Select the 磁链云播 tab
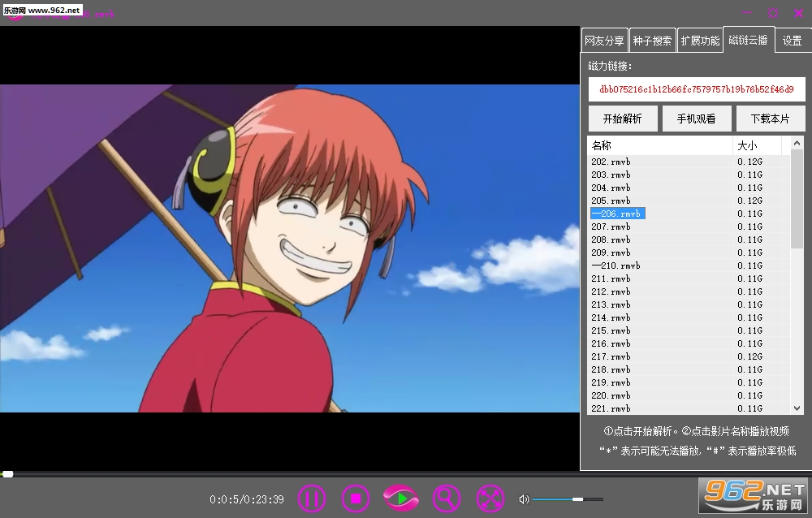812x518 pixels. (x=749, y=40)
